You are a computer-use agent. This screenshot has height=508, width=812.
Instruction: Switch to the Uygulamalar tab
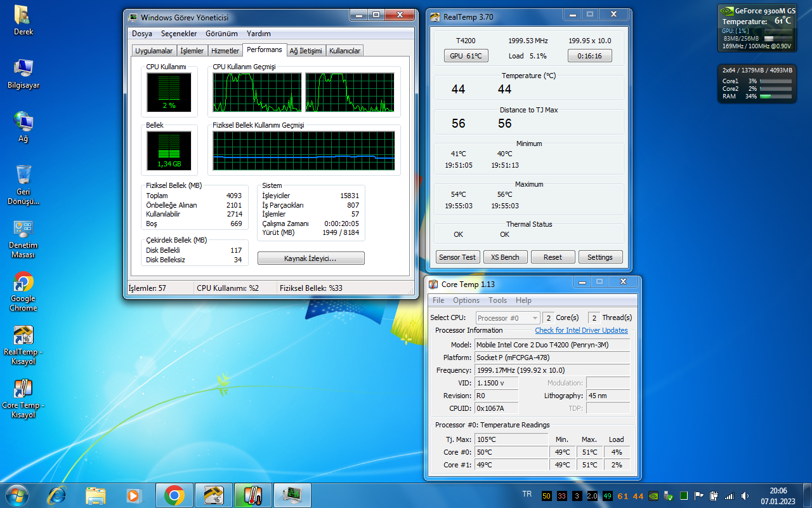pos(154,51)
